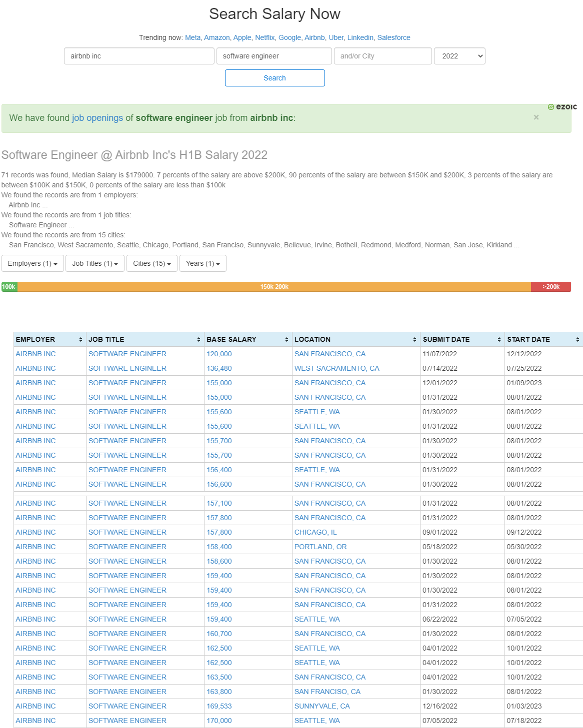Image resolution: width=583 pixels, height=728 pixels.
Task: Open the Airbnb trending link
Action: [x=314, y=37]
